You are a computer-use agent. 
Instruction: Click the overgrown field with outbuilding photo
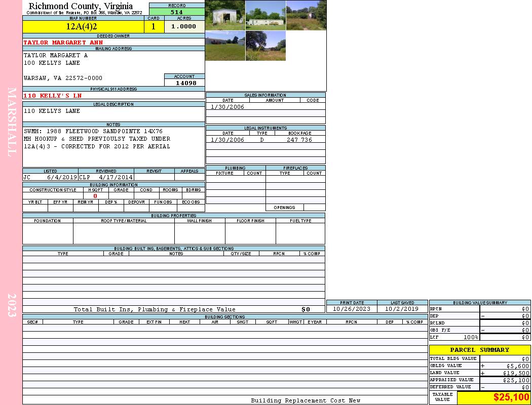(x=306, y=15)
